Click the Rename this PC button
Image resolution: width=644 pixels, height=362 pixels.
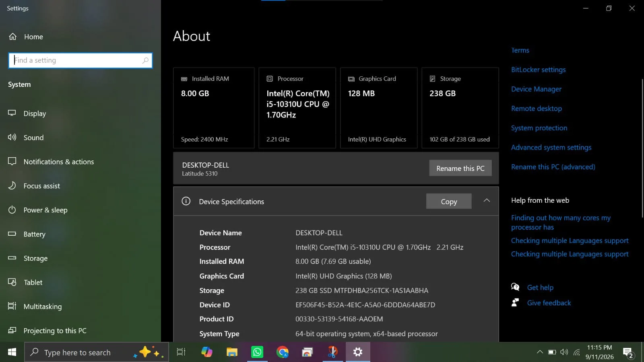[460, 168]
